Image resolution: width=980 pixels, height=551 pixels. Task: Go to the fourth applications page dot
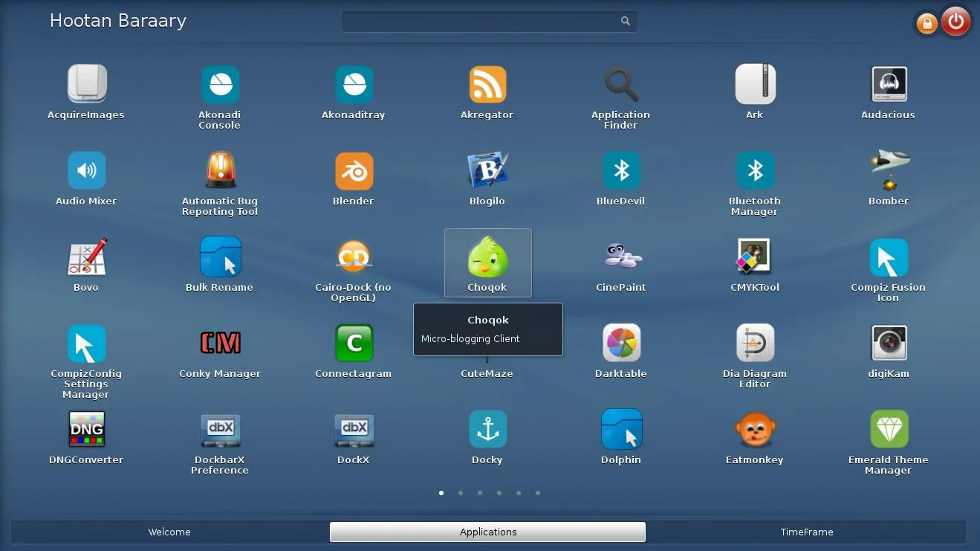click(499, 492)
